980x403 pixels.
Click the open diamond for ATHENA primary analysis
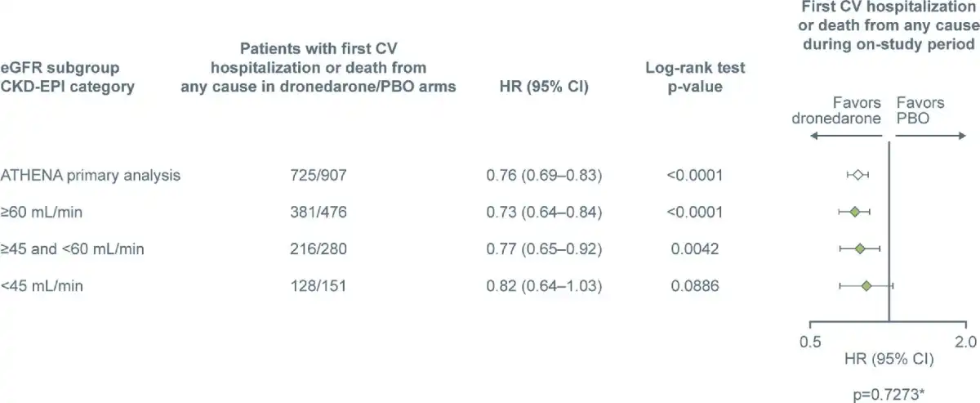pos(857,174)
